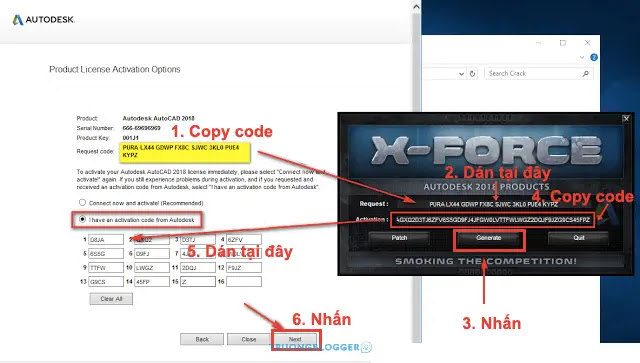Click activation code field 12 containing F9JZ

click(x=244, y=267)
